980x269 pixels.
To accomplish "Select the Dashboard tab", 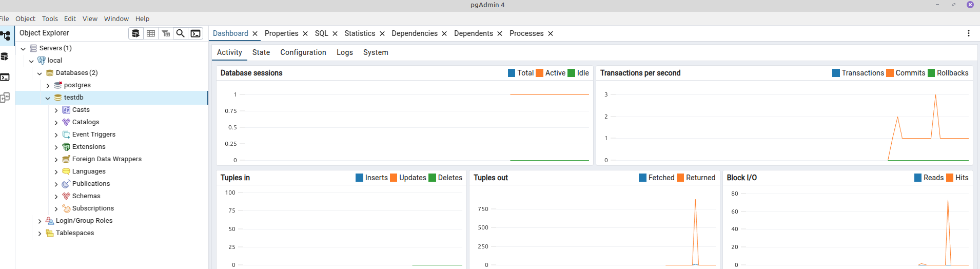I will coord(230,33).
